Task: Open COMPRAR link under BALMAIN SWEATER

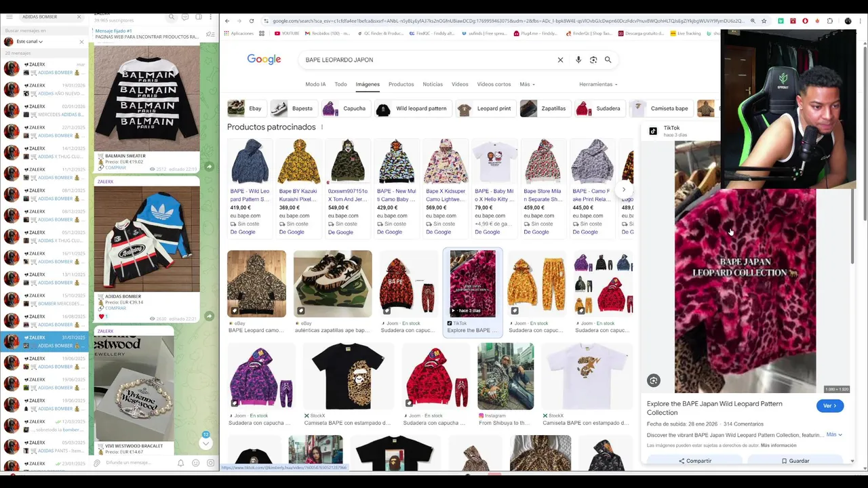Action: tap(115, 167)
